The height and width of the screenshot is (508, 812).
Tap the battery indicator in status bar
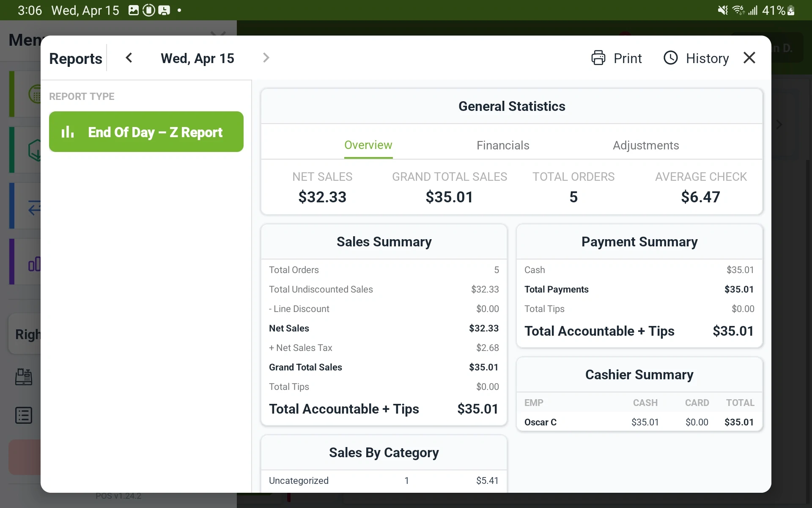click(x=791, y=10)
